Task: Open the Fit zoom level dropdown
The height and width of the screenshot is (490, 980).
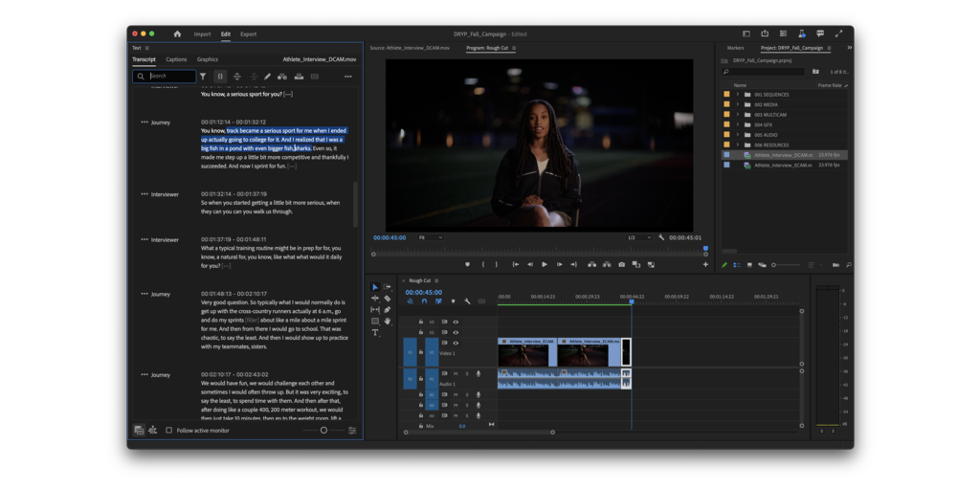Action: tap(432, 237)
